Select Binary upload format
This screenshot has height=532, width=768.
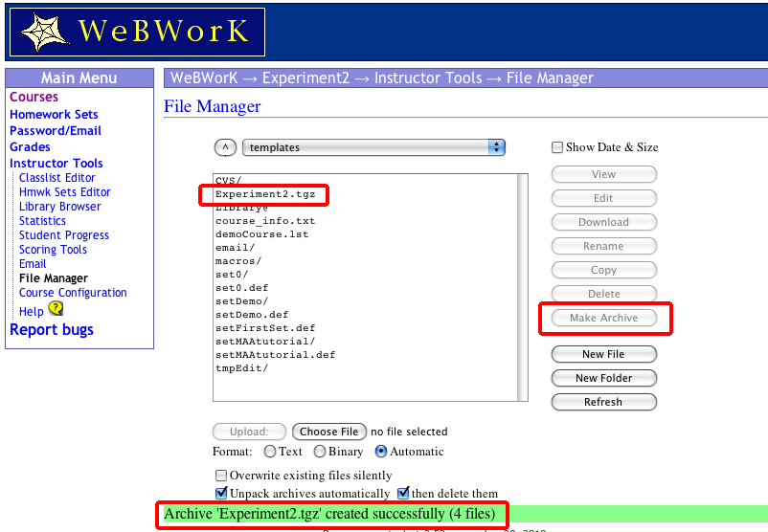coord(320,452)
